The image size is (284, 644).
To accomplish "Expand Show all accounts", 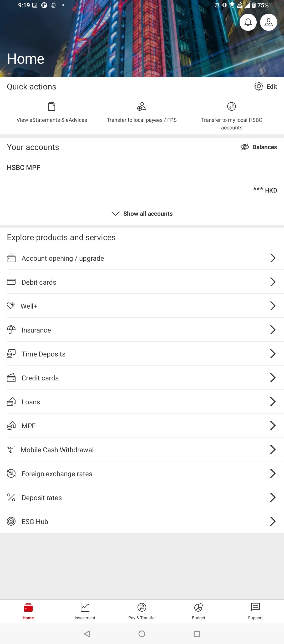I will click(142, 214).
